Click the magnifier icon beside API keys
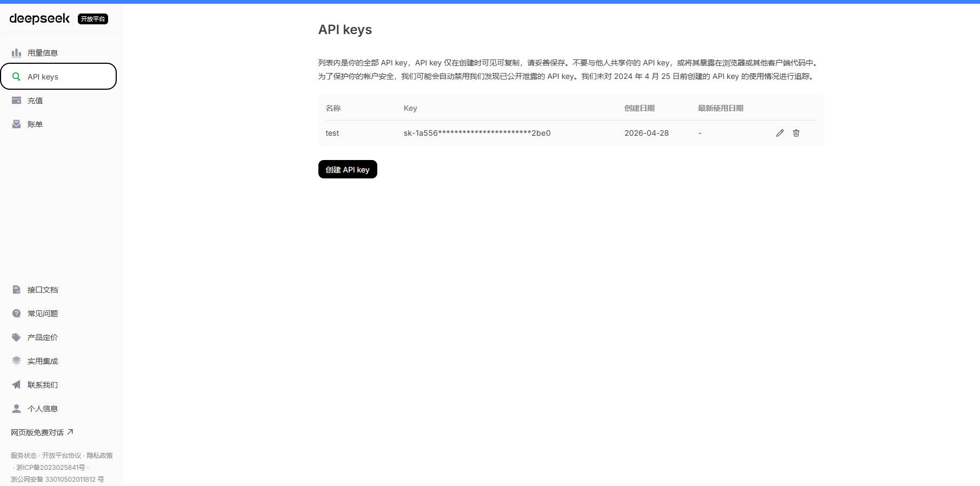The width and height of the screenshot is (980, 486). click(16, 77)
